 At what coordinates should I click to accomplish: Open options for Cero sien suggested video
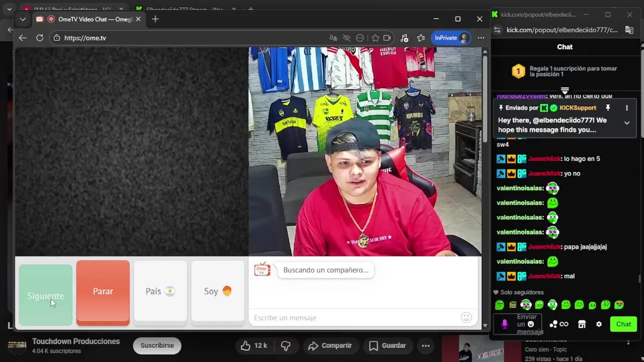[628, 342]
